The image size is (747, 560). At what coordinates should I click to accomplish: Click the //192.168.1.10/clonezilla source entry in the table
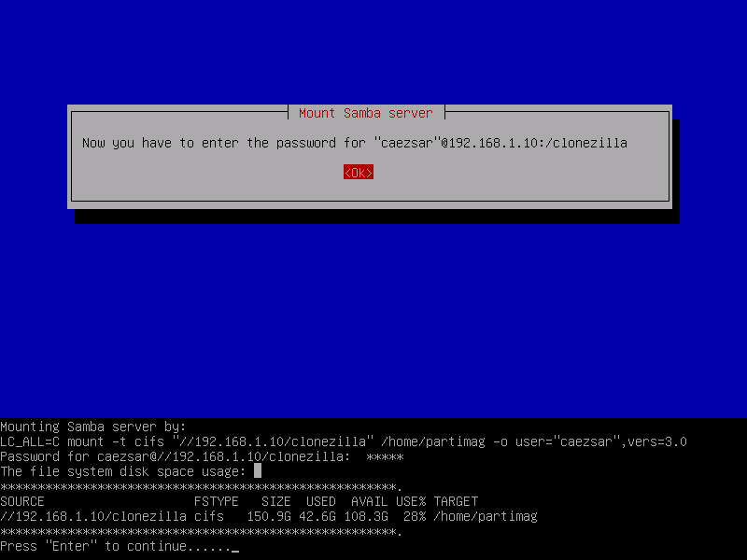(93, 517)
